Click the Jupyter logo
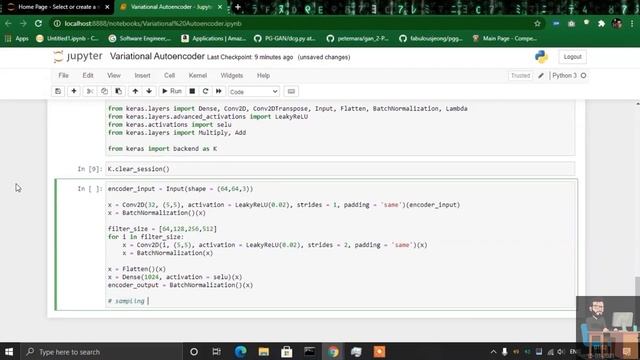Screen dimensions: 640x360 pos(78,56)
